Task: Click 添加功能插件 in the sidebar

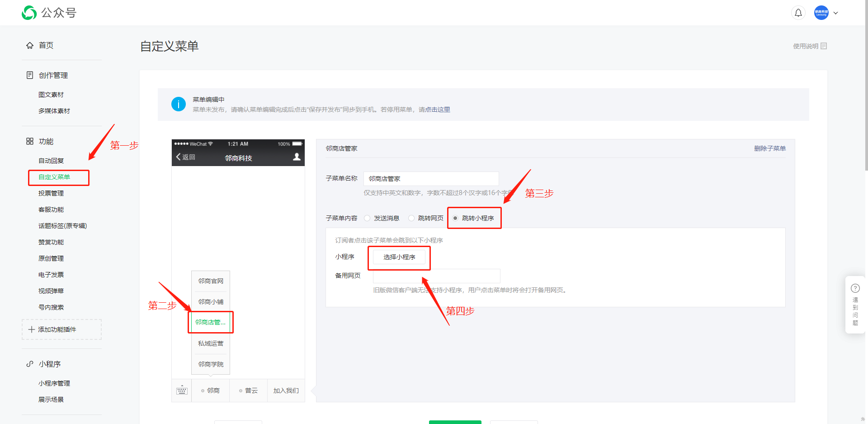Action: (x=61, y=329)
